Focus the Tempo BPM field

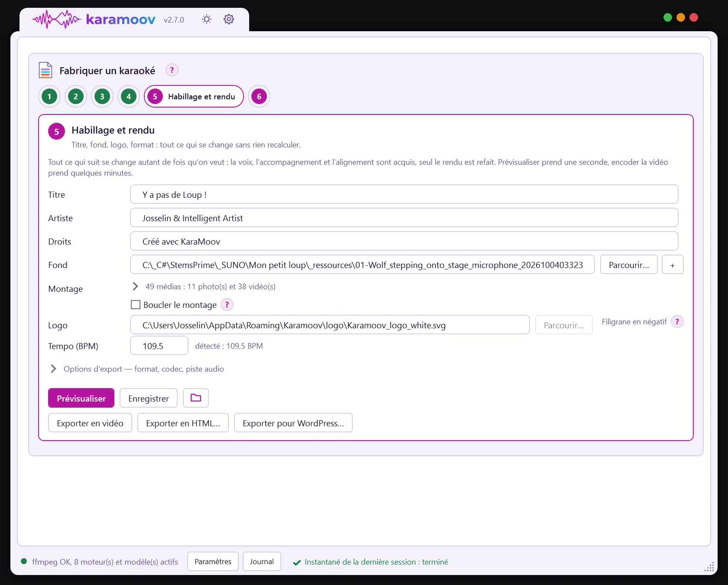click(x=159, y=346)
